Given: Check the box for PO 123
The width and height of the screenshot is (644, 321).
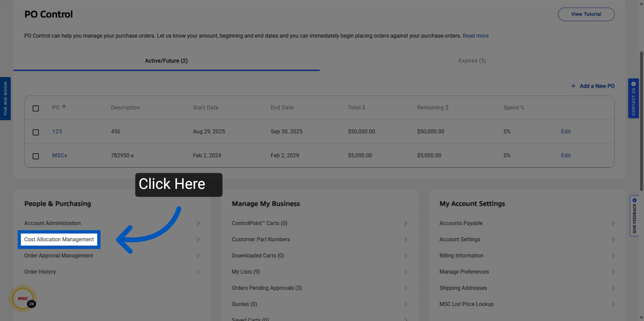Looking at the screenshot, I should [x=36, y=132].
